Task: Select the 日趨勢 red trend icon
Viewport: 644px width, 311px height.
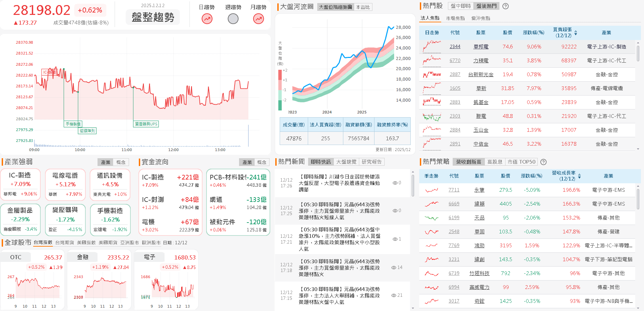Action: pyautogui.click(x=207, y=19)
